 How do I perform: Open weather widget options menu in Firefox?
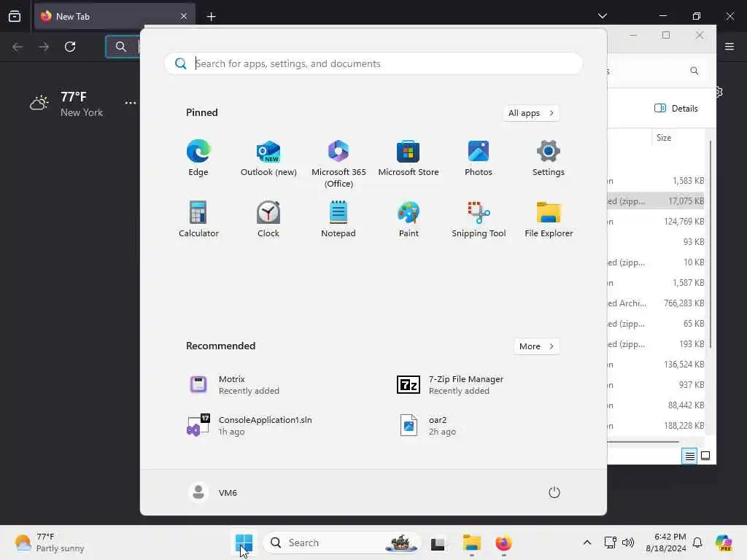tap(131, 103)
